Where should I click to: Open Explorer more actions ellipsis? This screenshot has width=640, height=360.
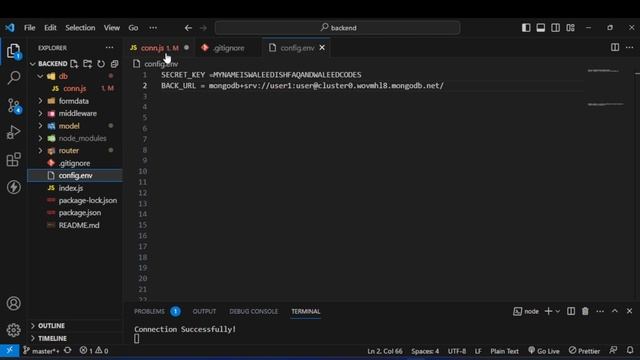(109, 48)
